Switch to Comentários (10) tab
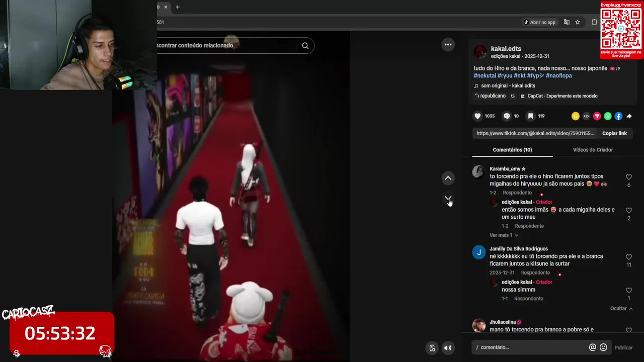The height and width of the screenshot is (362, 644). (x=512, y=150)
